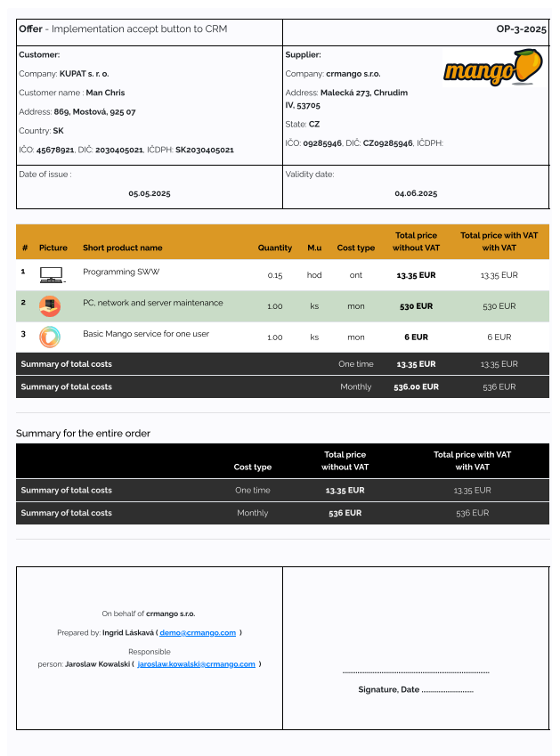Image resolution: width=560 pixels, height=756 pixels.
Task: Click bold 536.00 EUR monthly total
Action: tap(416, 386)
